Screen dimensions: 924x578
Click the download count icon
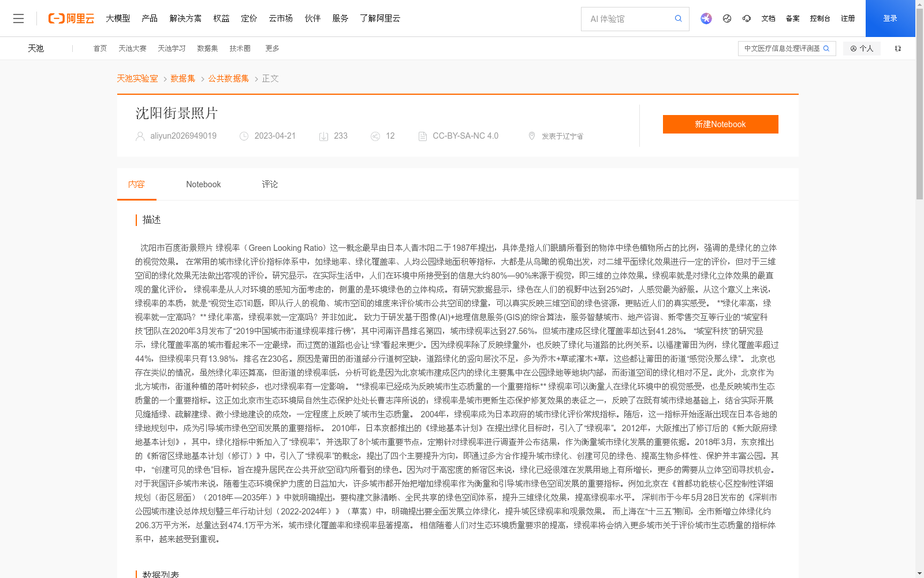click(x=324, y=136)
